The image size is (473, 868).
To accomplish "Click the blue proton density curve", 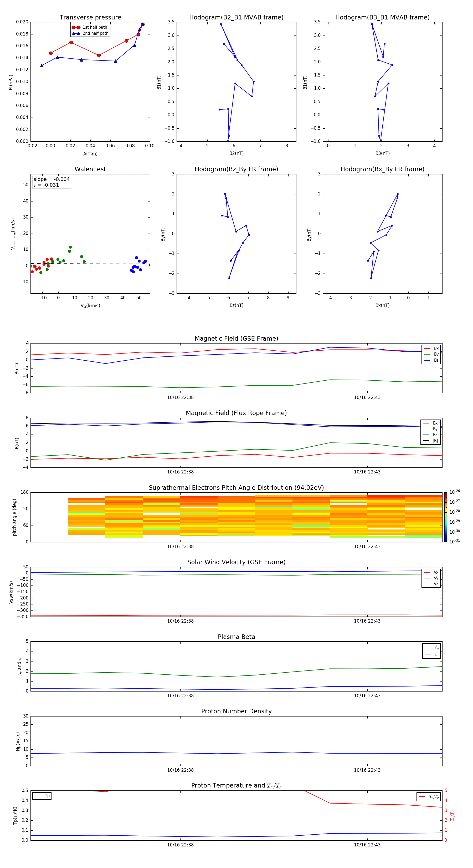I will click(236, 753).
